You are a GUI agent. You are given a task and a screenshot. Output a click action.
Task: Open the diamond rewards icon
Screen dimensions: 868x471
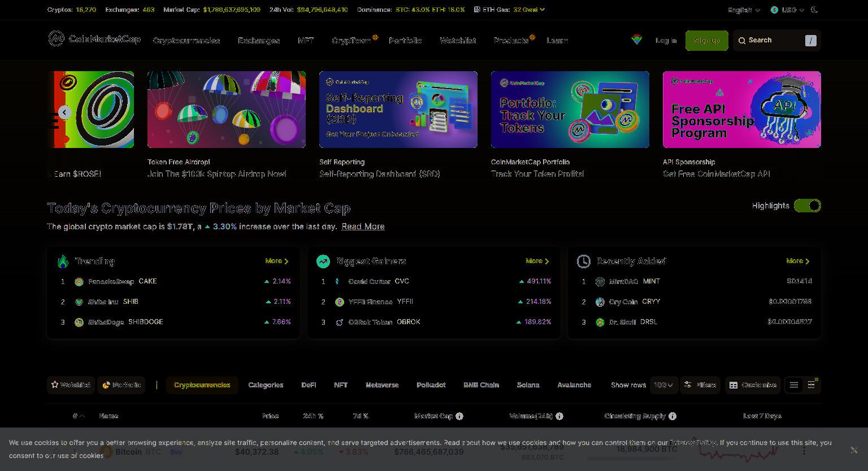click(637, 40)
